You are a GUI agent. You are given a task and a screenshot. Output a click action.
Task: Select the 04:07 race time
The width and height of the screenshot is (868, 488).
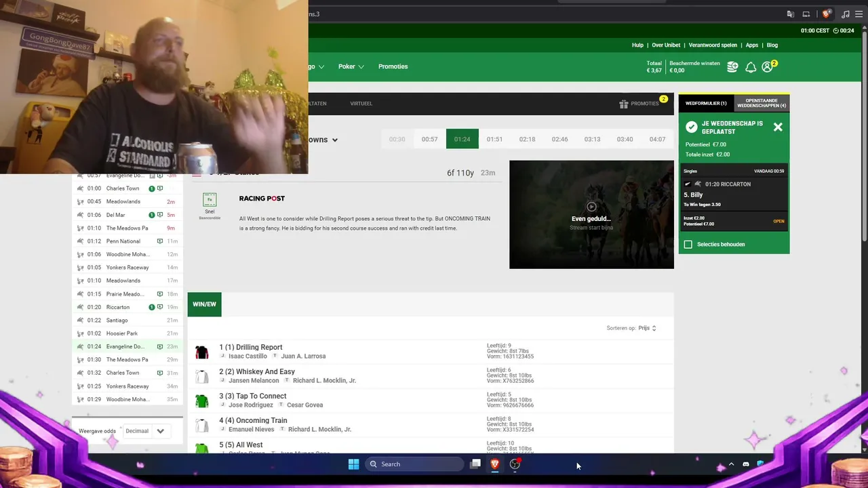pos(657,139)
